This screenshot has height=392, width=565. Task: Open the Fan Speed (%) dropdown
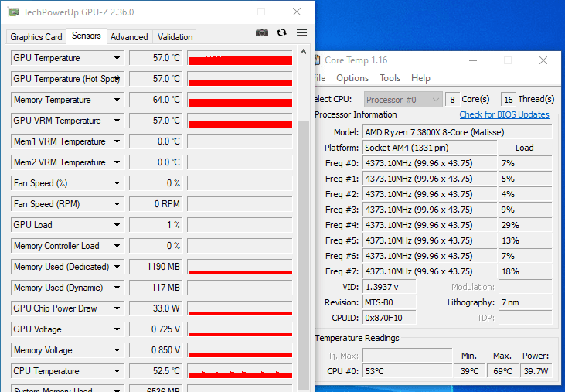[117, 183]
